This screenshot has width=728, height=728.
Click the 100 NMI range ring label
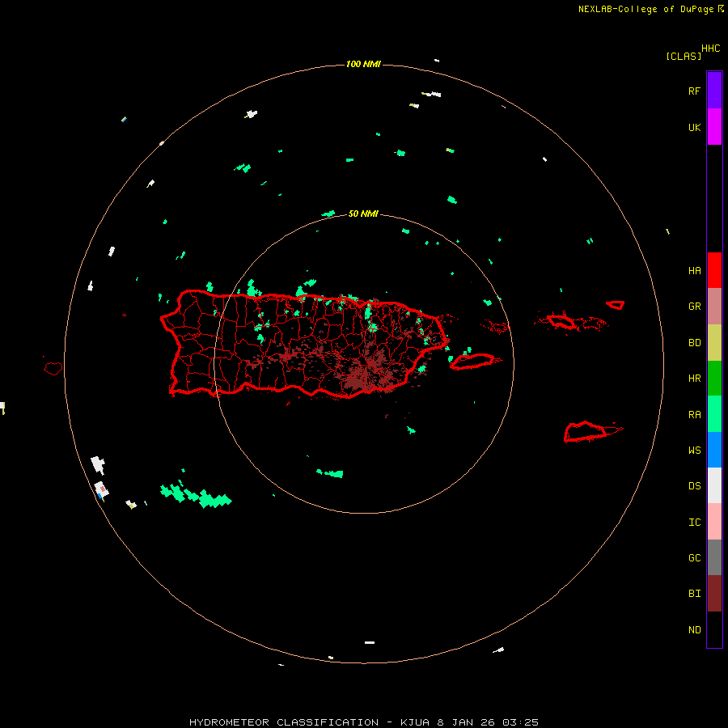coord(363,64)
